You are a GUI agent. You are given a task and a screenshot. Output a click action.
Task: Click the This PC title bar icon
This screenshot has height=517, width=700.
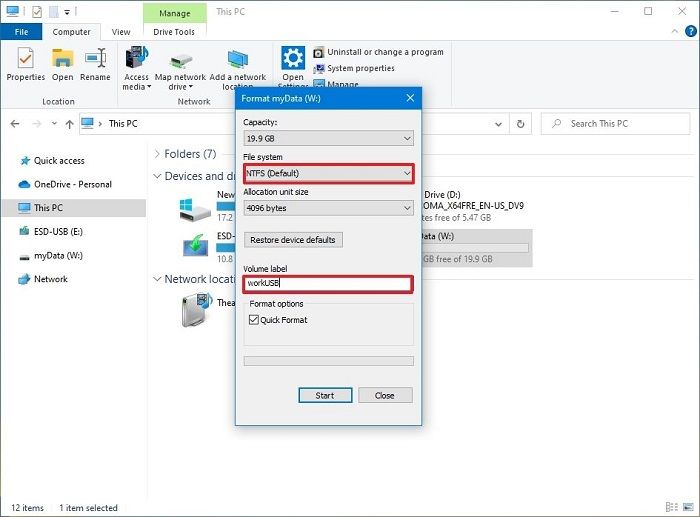coord(12,11)
